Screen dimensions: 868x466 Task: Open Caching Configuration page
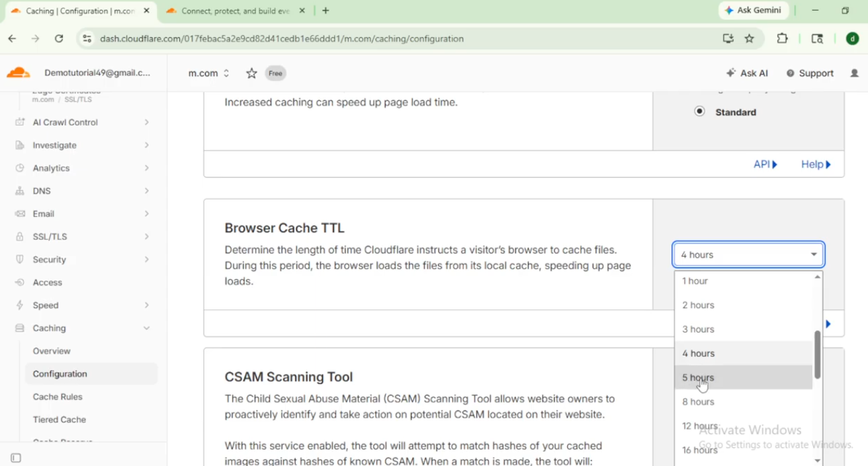(91, 374)
